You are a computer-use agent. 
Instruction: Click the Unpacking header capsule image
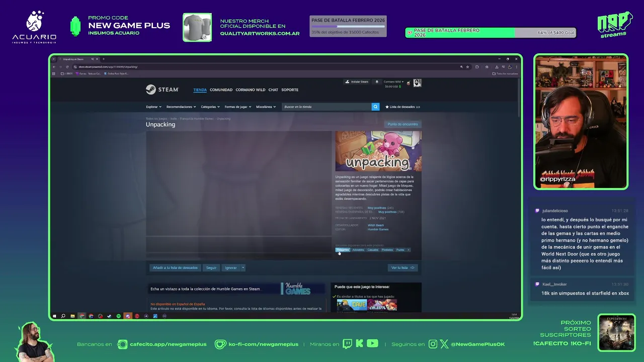pos(378,151)
